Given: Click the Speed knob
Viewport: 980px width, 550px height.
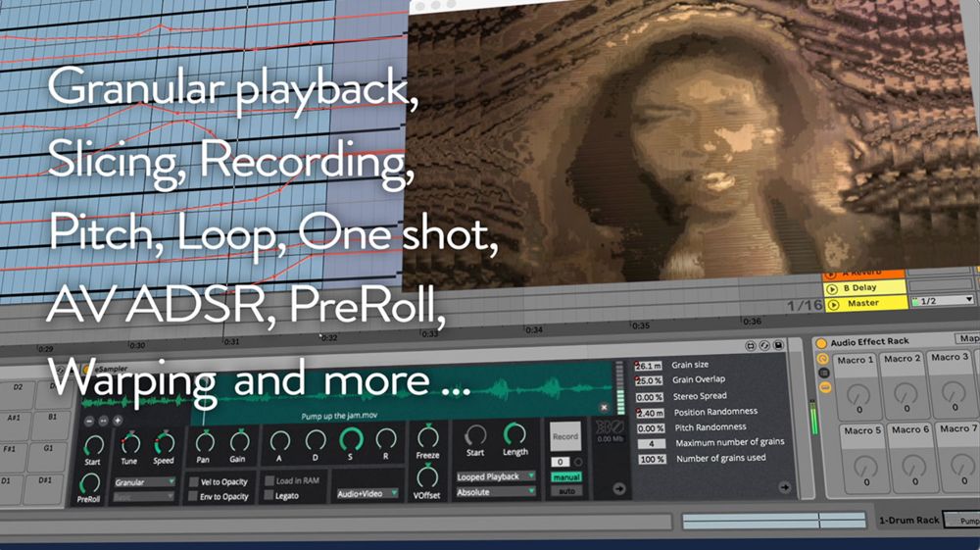Looking at the screenshot, I should coord(164,443).
